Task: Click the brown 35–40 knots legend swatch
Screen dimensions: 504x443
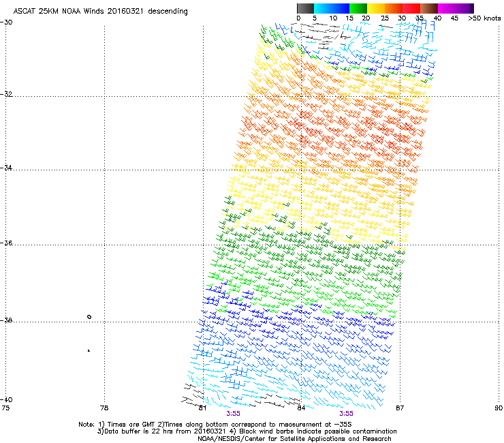Action: (429, 8)
